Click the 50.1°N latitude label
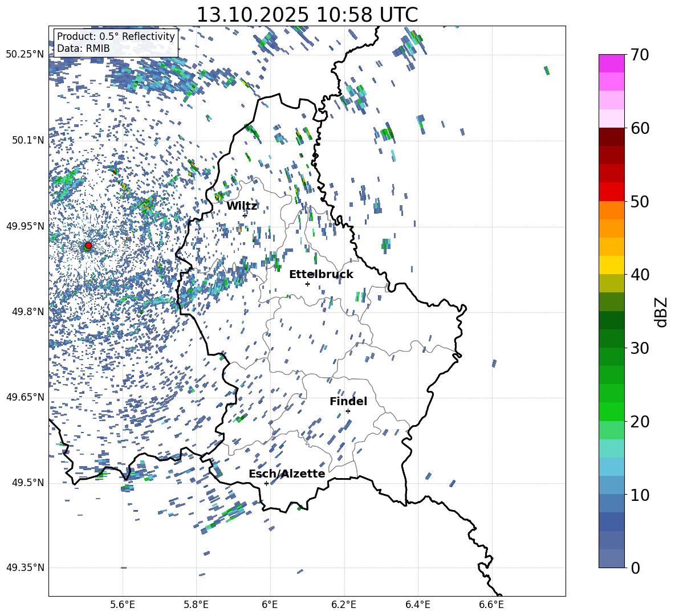675x616 pixels. pyautogui.click(x=27, y=140)
